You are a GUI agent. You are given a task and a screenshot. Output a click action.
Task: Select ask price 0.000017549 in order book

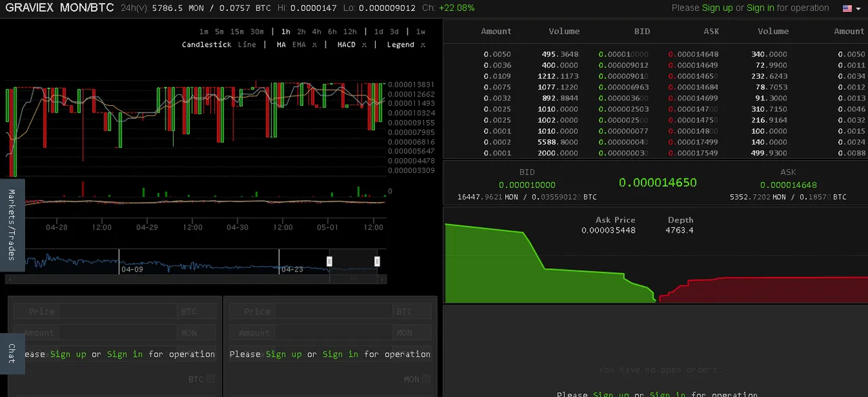point(693,153)
